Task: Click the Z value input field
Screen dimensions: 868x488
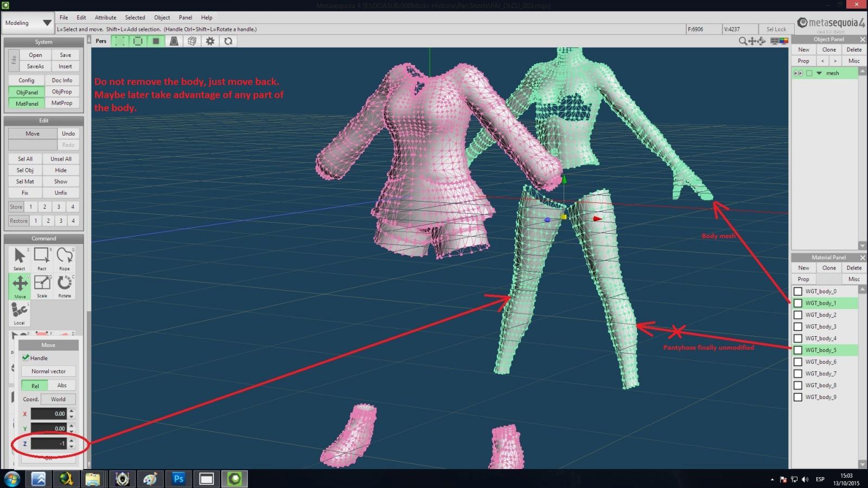Action: [x=48, y=444]
